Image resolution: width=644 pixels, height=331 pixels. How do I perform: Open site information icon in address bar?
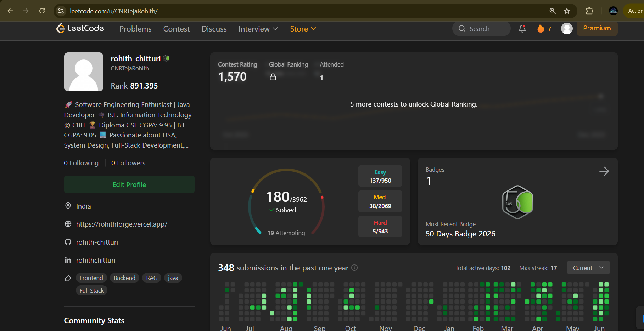pos(61,11)
